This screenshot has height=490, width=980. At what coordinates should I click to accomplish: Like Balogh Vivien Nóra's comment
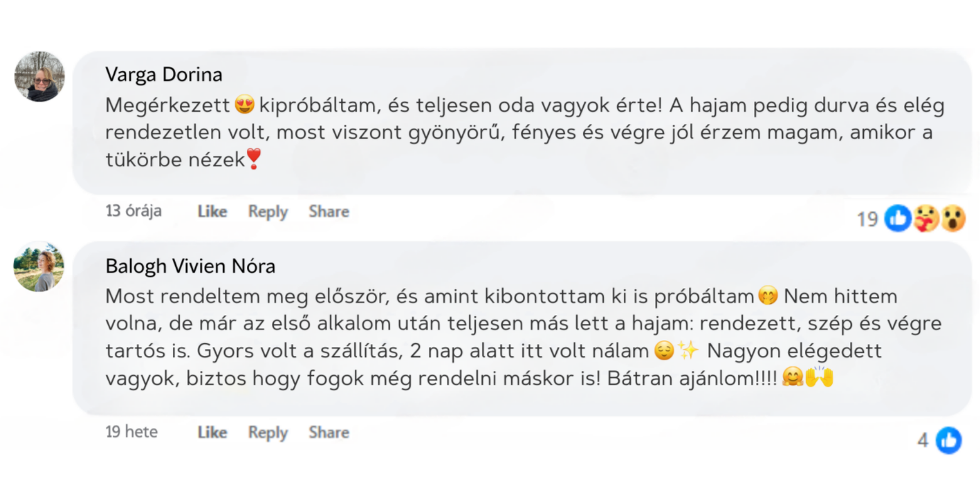[x=212, y=432]
